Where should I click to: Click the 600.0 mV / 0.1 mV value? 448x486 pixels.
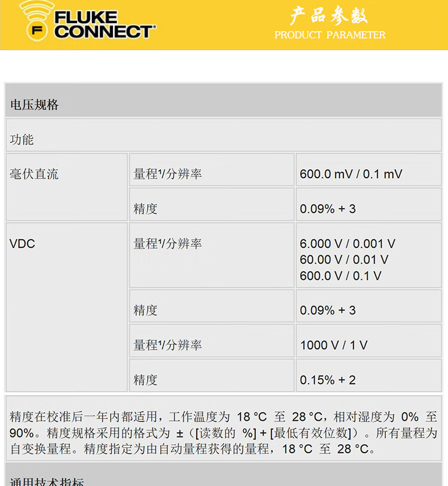pos(351,174)
